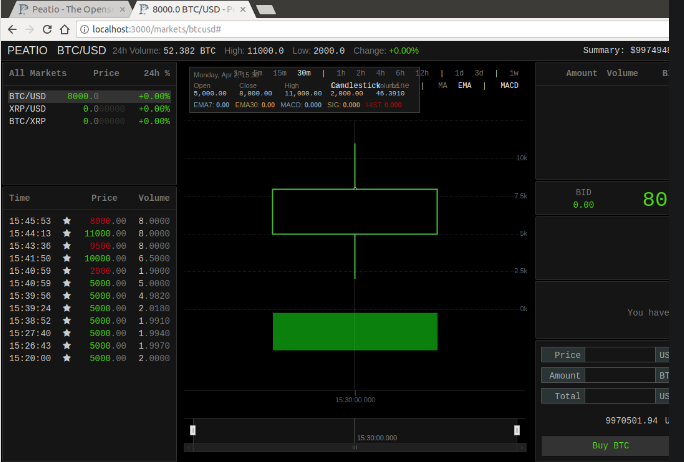Click the star for the 15:38:52 trade
The height and width of the screenshot is (462, 684).
67,320
